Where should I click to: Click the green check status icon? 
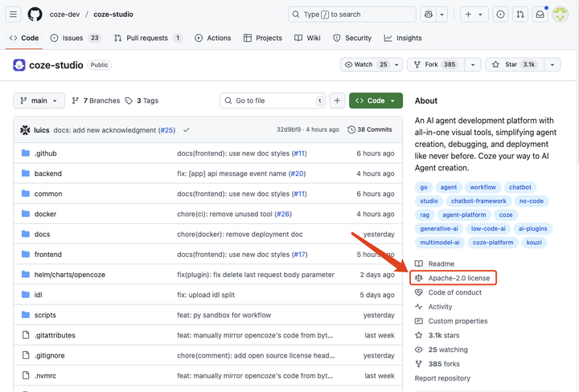187,130
